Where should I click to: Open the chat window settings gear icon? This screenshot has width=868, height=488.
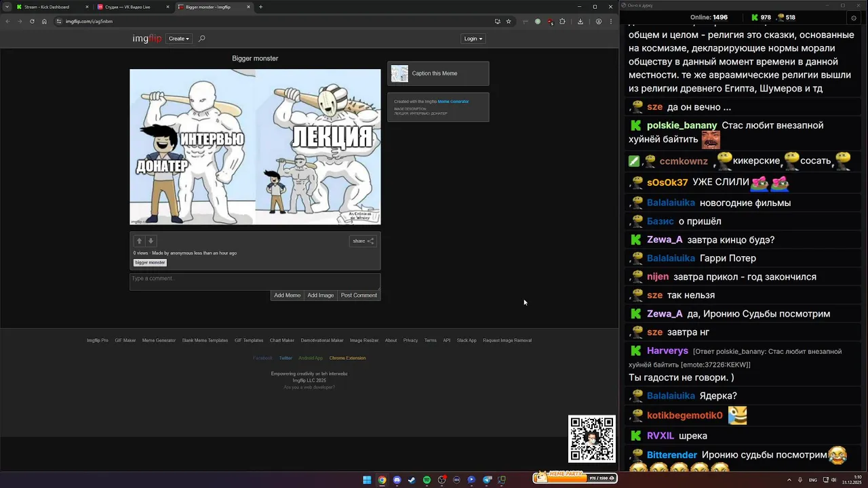click(854, 18)
